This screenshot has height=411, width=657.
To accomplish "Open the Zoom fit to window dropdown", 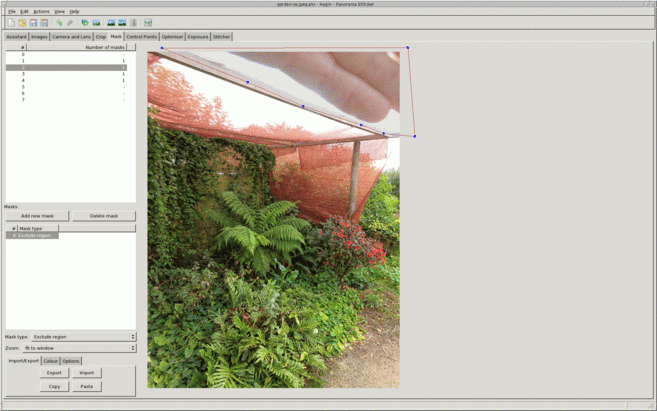I will [x=79, y=348].
